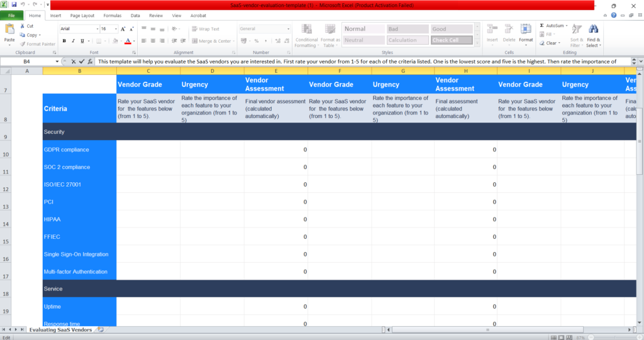
Task: Select the Evaluating SaaS Vendors sheet tab
Action: 60,330
